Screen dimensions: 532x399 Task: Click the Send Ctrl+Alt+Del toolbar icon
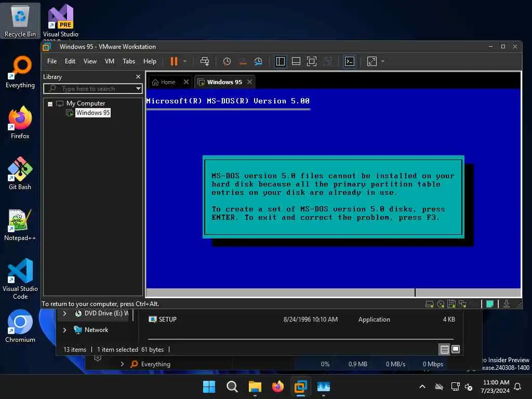205,61
